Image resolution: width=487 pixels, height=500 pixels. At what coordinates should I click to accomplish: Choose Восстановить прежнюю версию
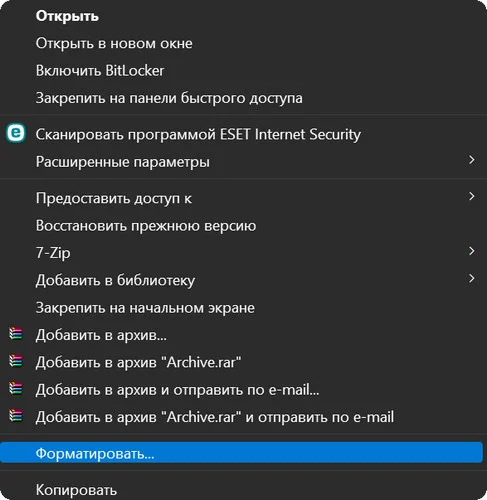(146, 226)
